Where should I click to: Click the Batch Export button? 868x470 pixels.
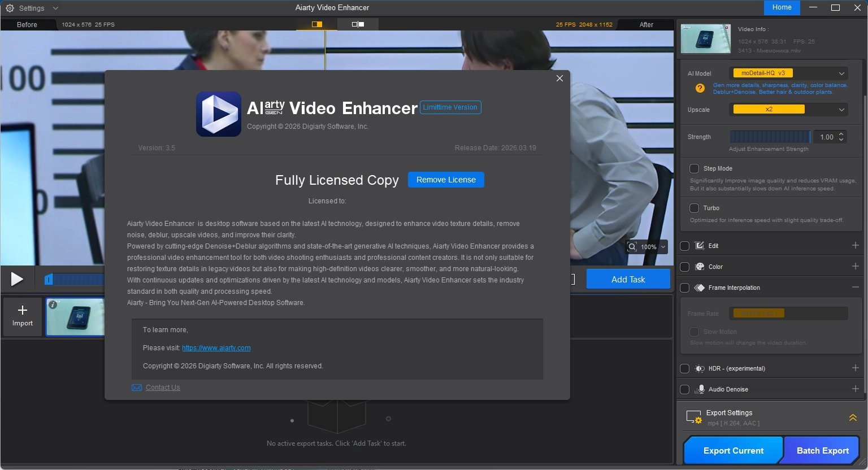click(822, 450)
